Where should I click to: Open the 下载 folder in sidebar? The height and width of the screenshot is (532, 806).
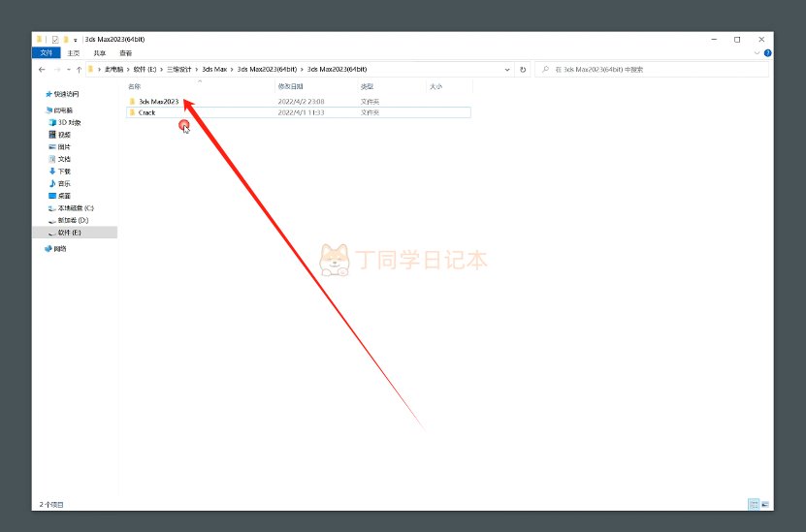pyautogui.click(x=64, y=171)
